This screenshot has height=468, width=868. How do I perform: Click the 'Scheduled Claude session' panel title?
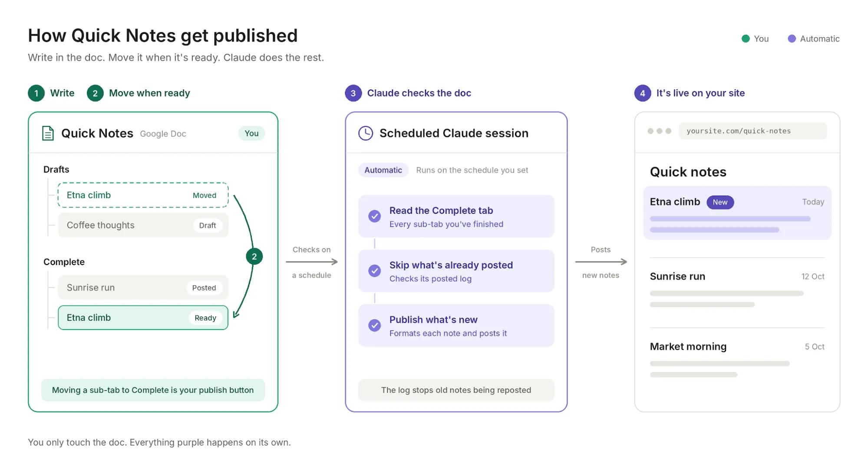coord(454,133)
